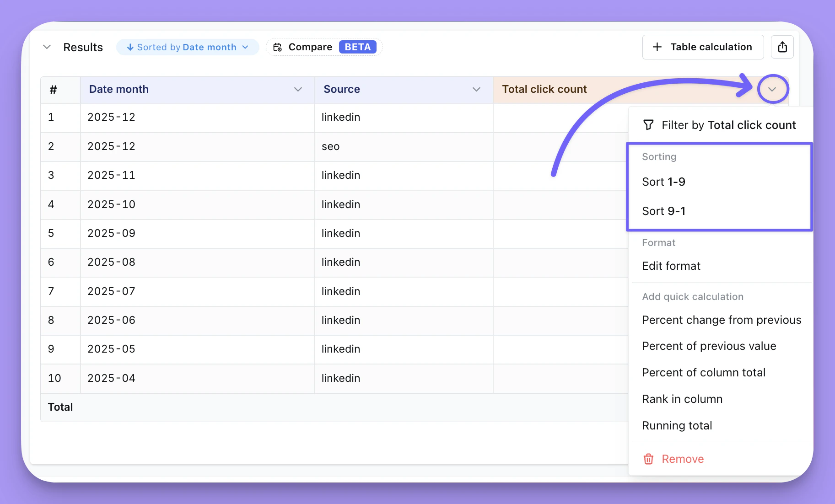Click the 2025-06 date cell
The width and height of the screenshot is (835, 504).
(x=198, y=321)
